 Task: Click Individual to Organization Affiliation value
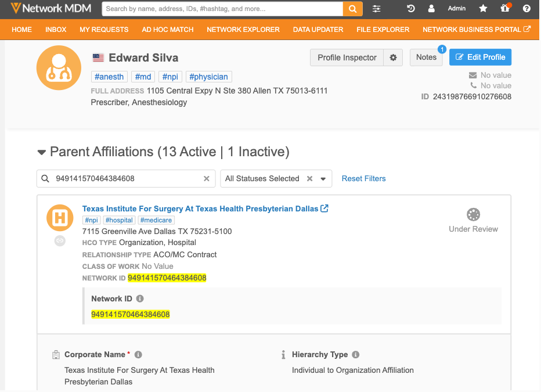tap(352, 371)
